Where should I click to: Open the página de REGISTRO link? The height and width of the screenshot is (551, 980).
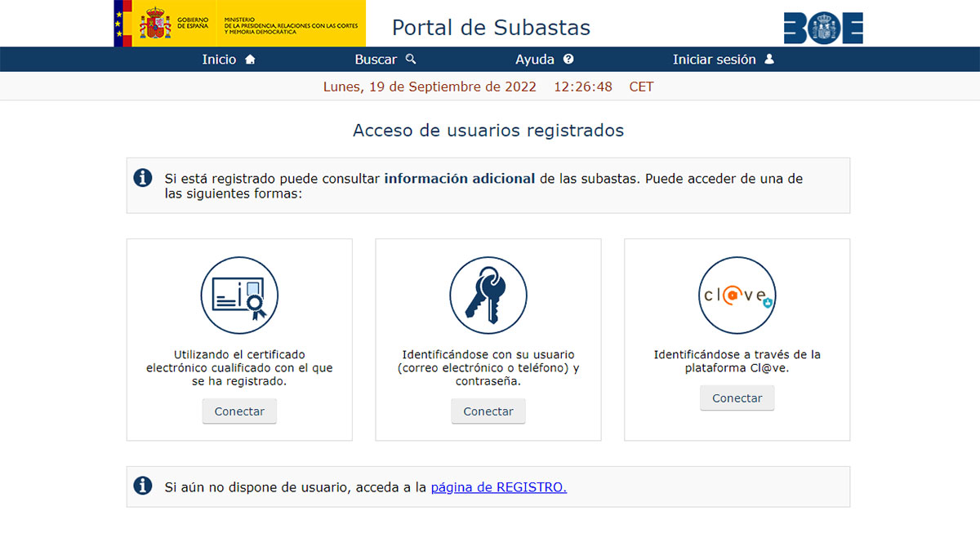point(499,487)
